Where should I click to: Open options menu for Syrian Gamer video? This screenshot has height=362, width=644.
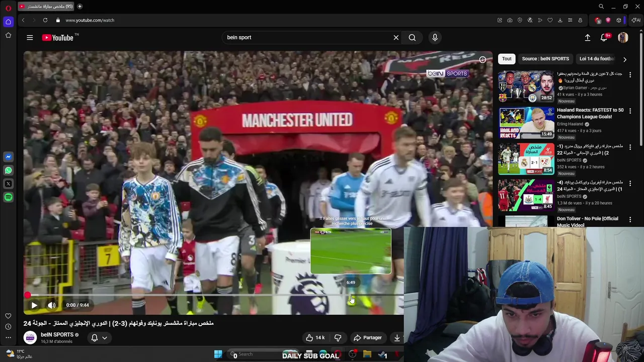pos(630,74)
